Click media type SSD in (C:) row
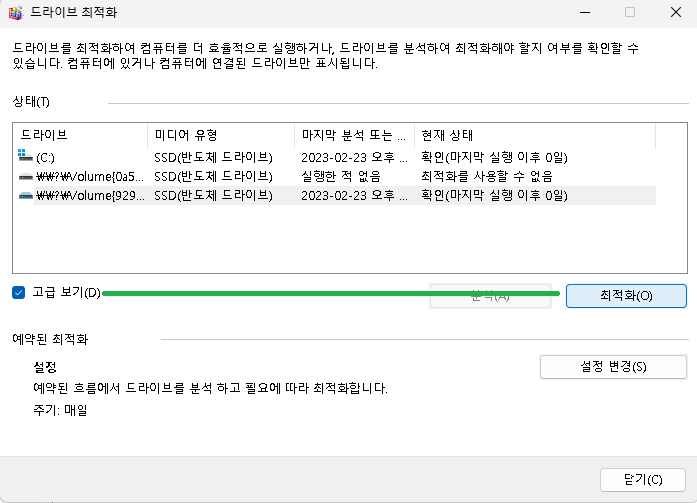Screen dimensions: 697x503 (213, 157)
